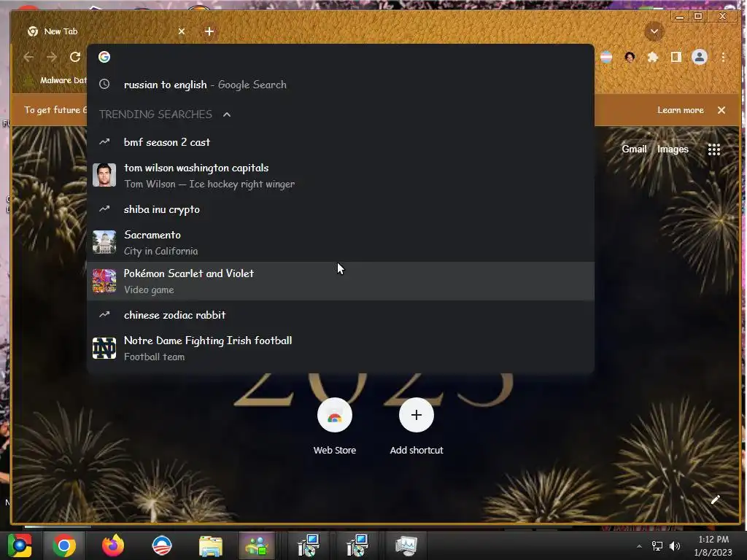Open File Explorer folder on taskbar
747x560 pixels.
tap(211, 545)
